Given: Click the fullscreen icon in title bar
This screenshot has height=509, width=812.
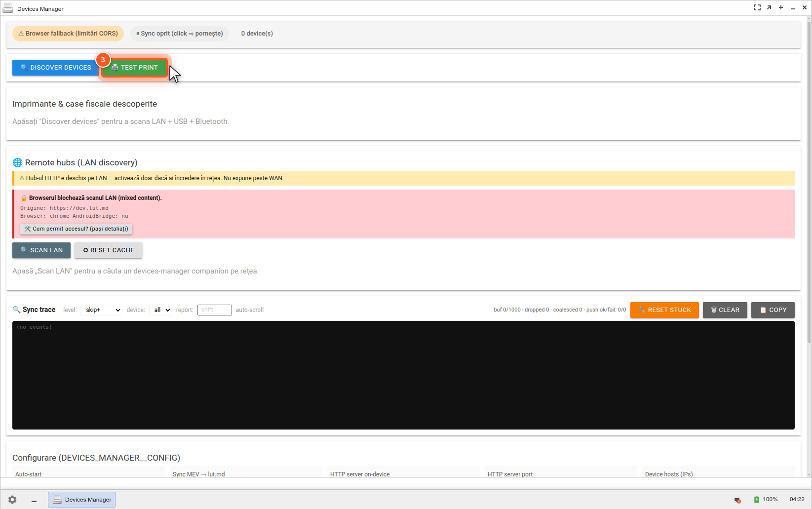Looking at the screenshot, I should pos(757,7).
